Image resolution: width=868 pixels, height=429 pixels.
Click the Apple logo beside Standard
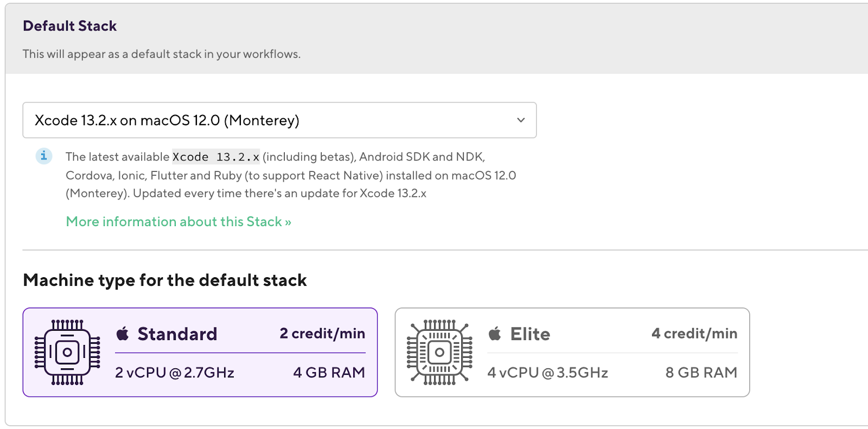pos(123,334)
